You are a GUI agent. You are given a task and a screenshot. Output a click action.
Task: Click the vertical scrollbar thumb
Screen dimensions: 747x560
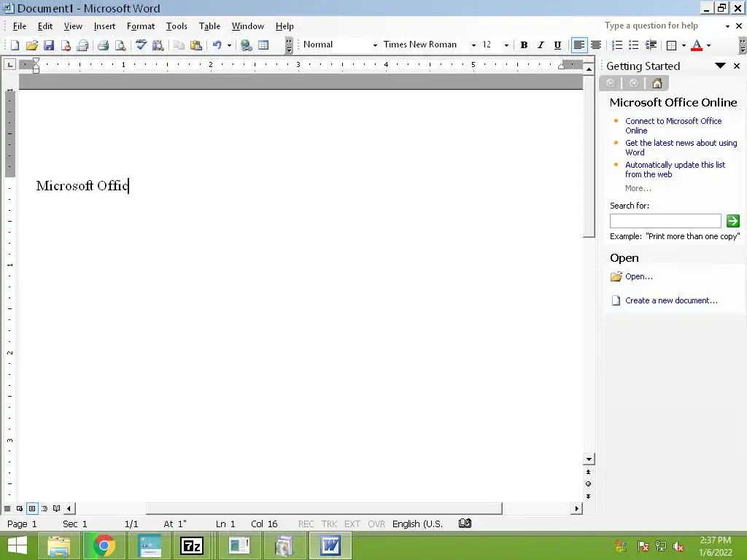coord(589,157)
